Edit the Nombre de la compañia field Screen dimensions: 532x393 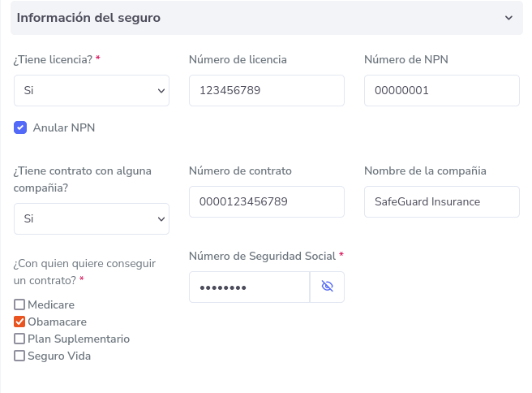click(441, 202)
